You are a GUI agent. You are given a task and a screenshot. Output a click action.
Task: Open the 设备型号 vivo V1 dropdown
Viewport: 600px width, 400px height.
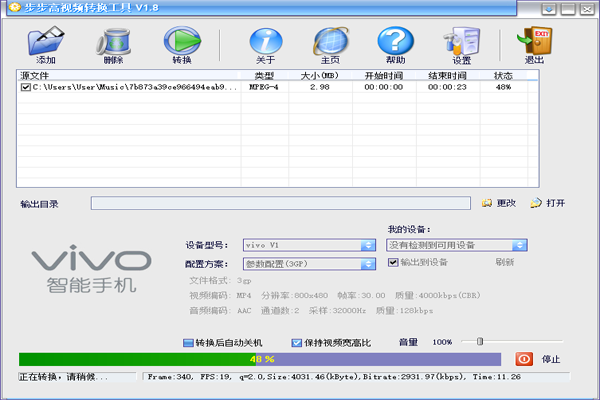pyautogui.click(x=310, y=245)
